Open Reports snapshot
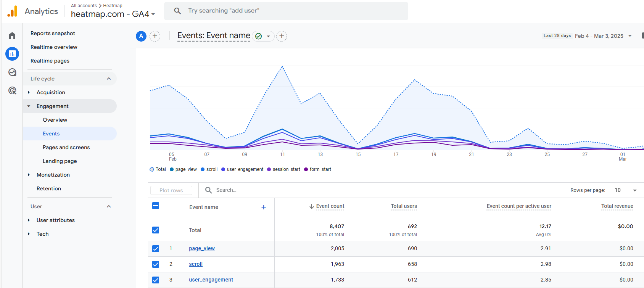The image size is (644, 288). coord(53,33)
